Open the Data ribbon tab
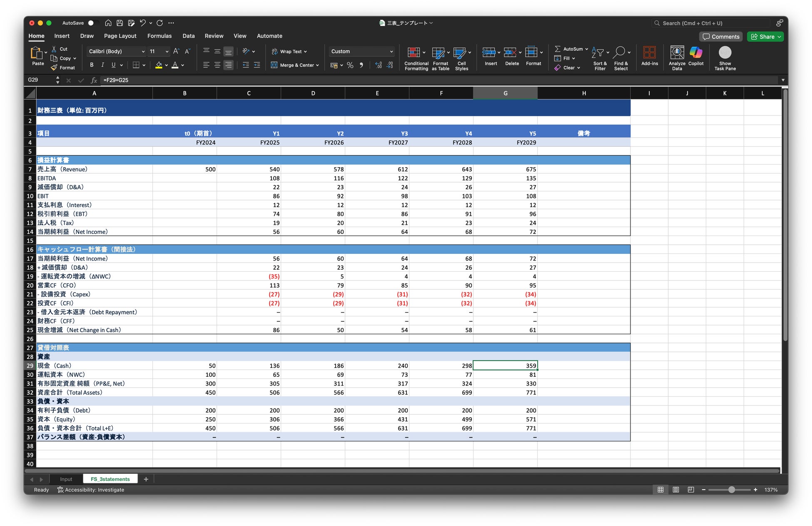This screenshot has height=526, width=812. [x=189, y=36]
